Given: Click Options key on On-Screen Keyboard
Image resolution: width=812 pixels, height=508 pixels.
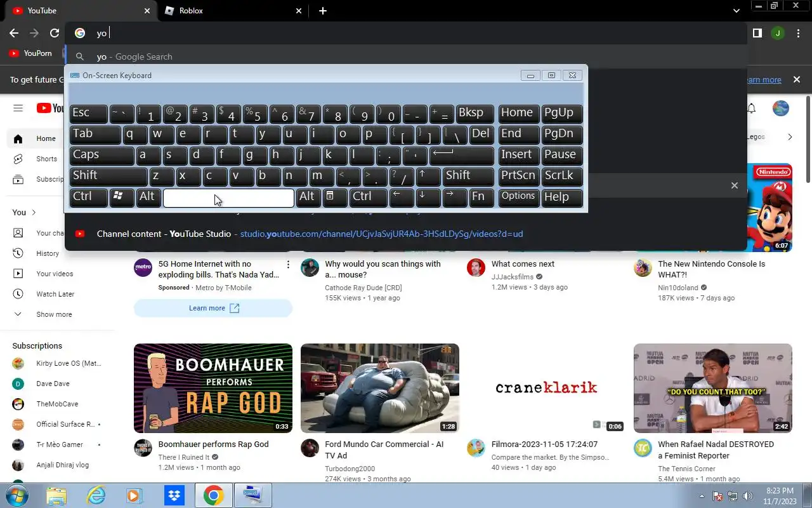Looking at the screenshot, I should pyautogui.click(x=519, y=197).
